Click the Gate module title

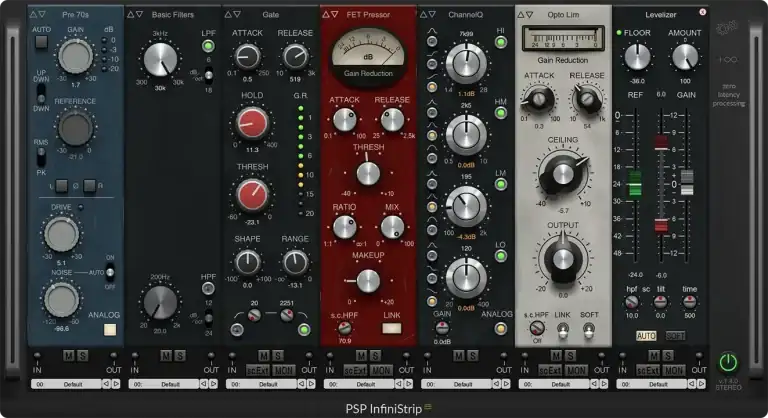point(270,15)
